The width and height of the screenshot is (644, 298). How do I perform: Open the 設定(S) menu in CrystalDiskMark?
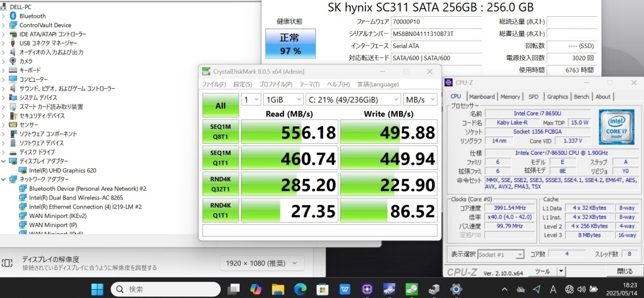coord(243,85)
